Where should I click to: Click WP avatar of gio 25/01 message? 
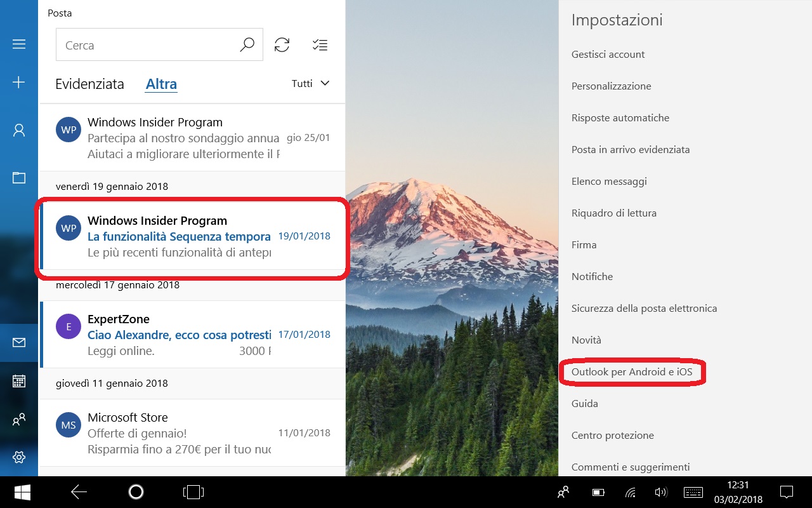pos(69,130)
